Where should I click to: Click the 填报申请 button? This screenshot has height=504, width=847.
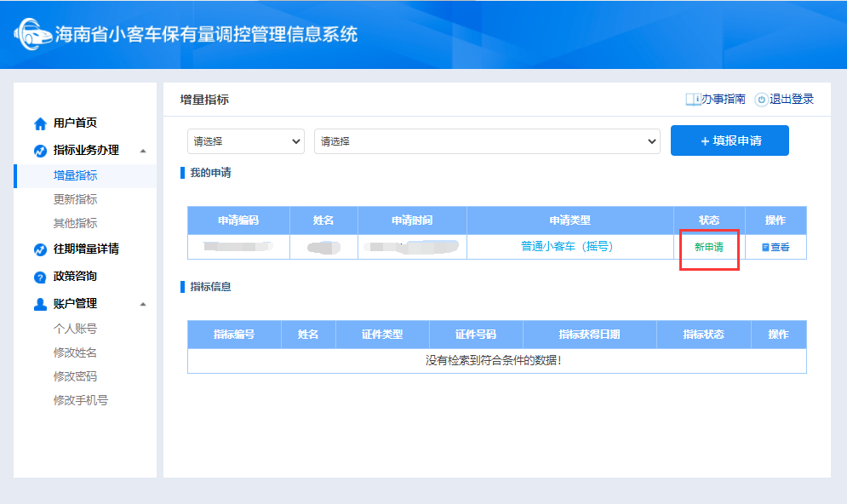pos(730,140)
